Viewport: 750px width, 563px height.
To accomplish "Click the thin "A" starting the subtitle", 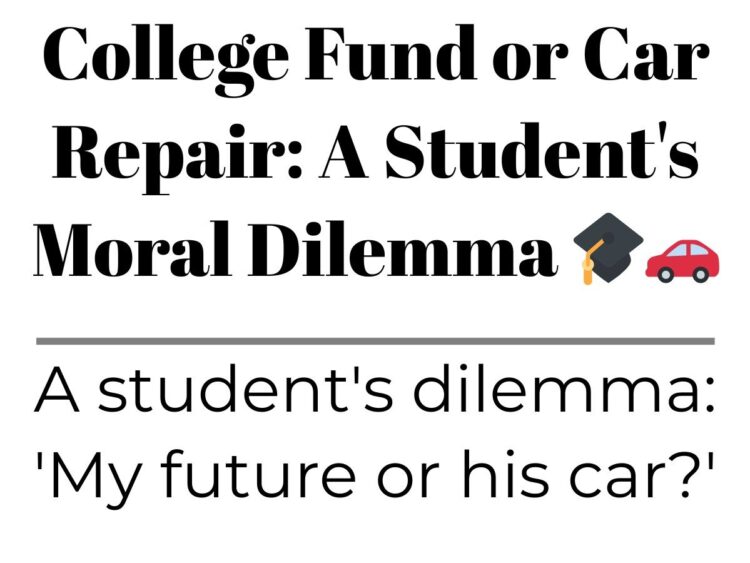I will tap(56, 389).
